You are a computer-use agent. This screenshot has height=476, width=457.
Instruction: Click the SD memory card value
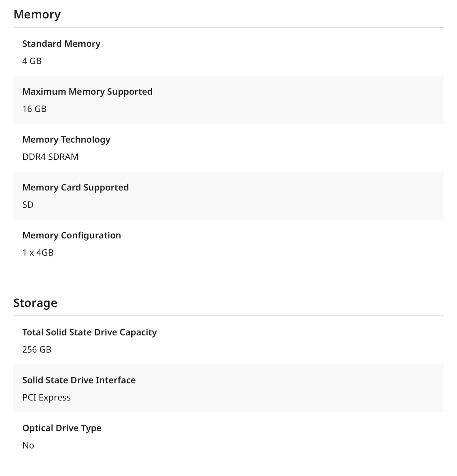pyautogui.click(x=28, y=205)
